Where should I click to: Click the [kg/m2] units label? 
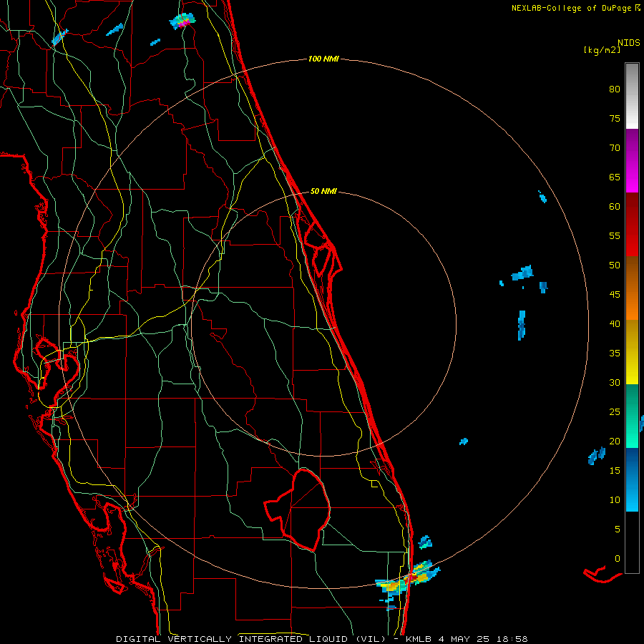[x=602, y=50]
